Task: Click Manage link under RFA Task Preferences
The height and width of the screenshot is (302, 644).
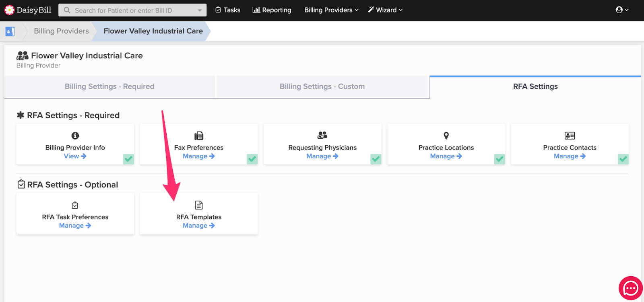Action: (x=75, y=226)
